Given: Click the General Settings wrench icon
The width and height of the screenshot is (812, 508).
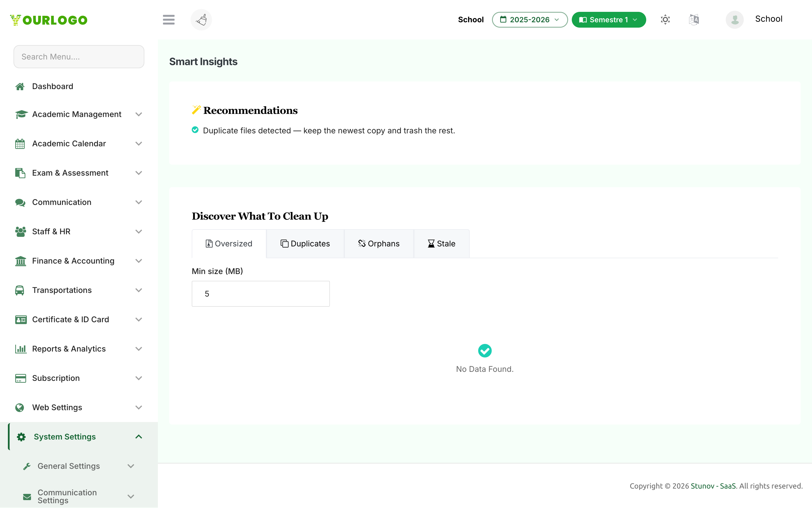Looking at the screenshot, I should pyautogui.click(x=27, y=466).
